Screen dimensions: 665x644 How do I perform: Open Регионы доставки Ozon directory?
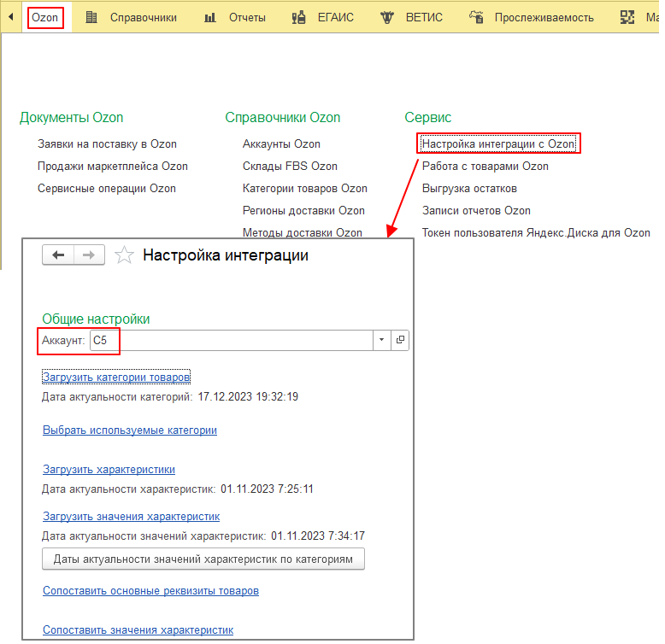(x=303, y=211)
